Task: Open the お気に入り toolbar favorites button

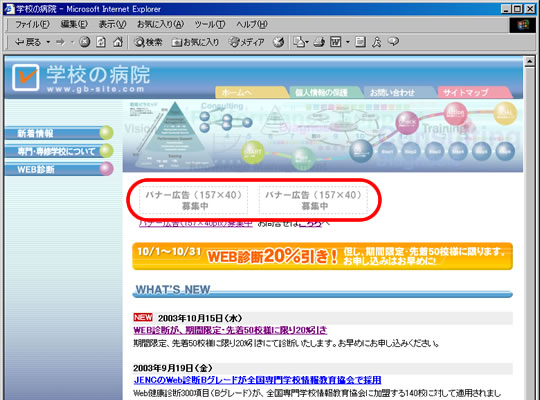Action: pyautogui.click(x=195, y=42)
